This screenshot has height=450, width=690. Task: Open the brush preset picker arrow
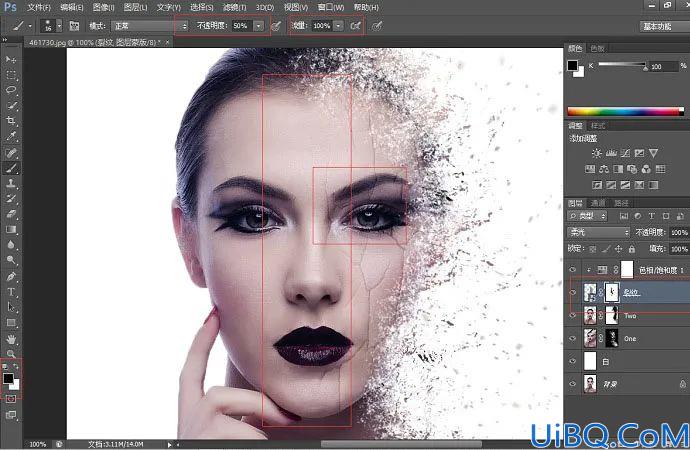(x=59, y=26)
